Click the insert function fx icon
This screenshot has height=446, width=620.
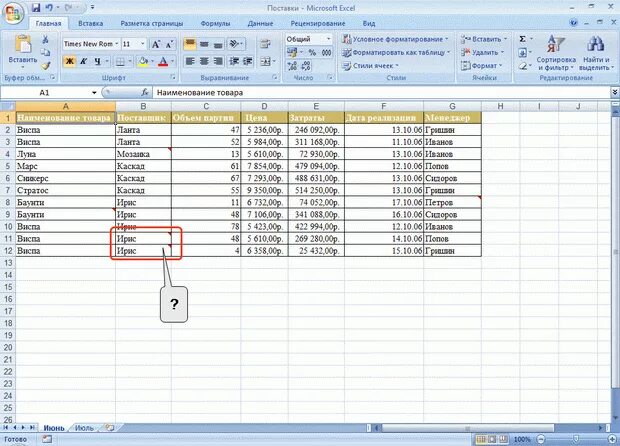[x=145, y=93]
